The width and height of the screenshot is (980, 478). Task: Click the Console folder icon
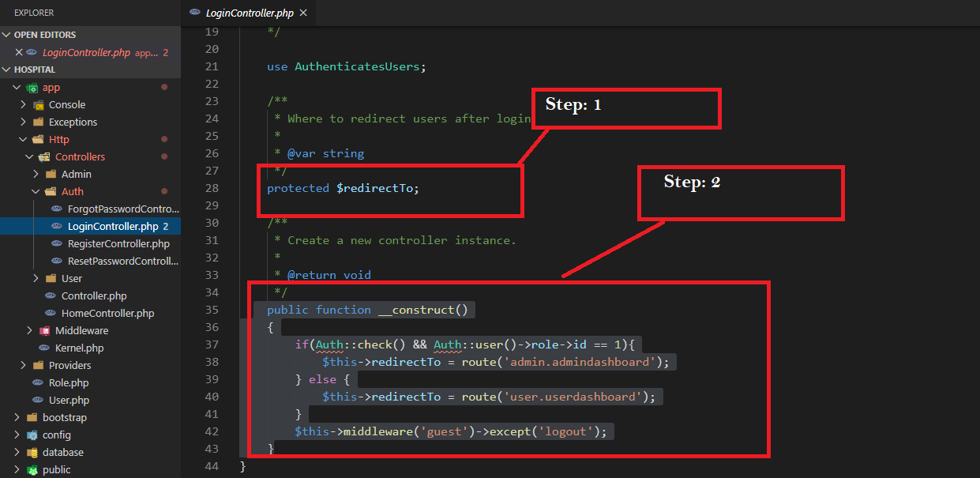[x=38, y=105]
